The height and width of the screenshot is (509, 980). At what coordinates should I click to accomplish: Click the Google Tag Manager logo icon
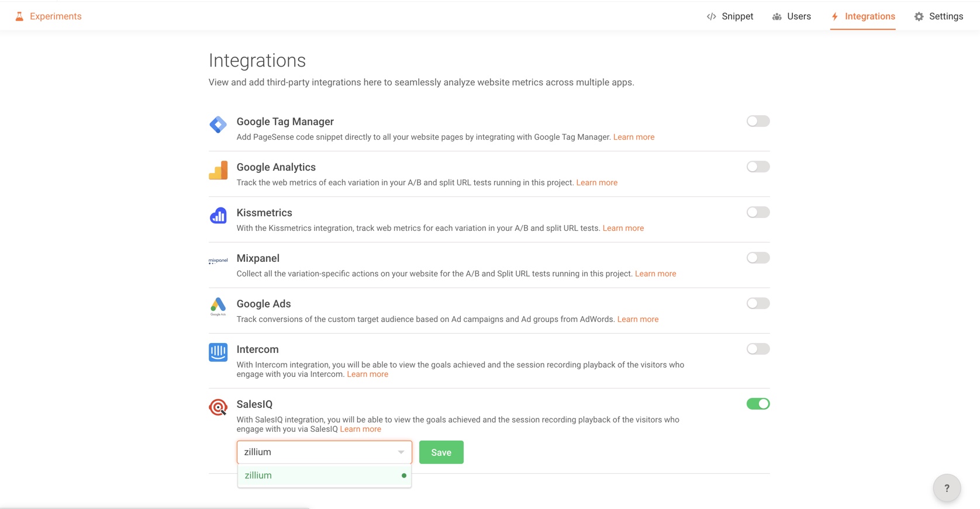point(218,124)
